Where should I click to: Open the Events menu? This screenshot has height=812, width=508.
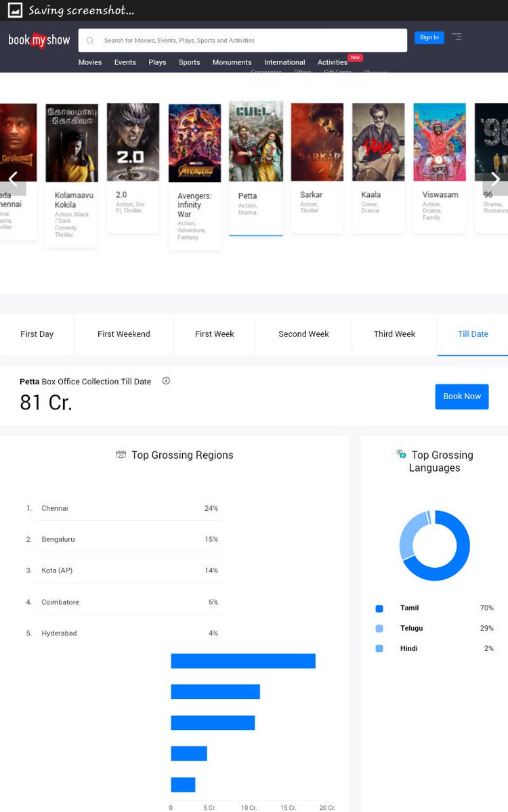[125, 62]
